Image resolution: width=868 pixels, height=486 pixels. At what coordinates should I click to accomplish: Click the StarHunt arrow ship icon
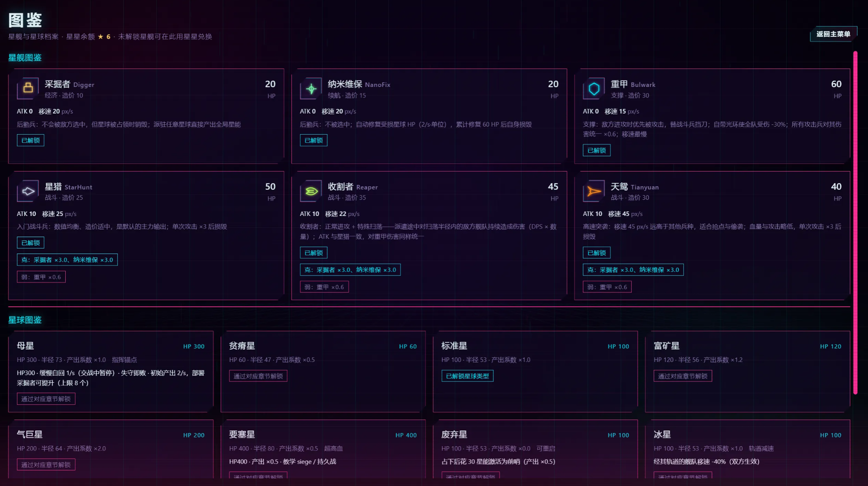28,191
